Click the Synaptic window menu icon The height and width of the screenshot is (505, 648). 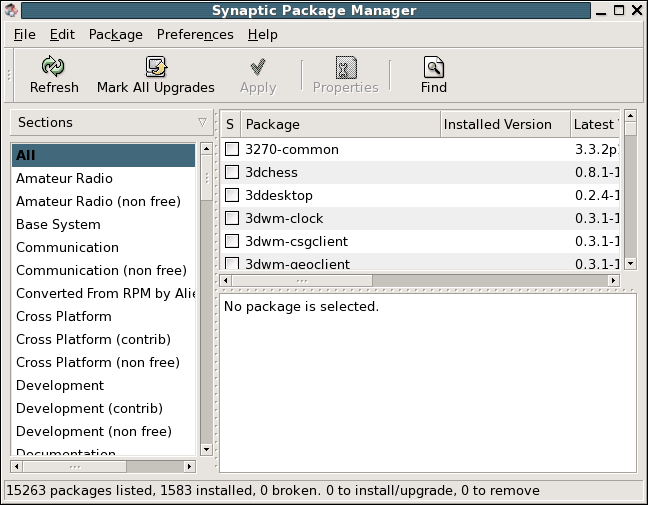[11, 10]
